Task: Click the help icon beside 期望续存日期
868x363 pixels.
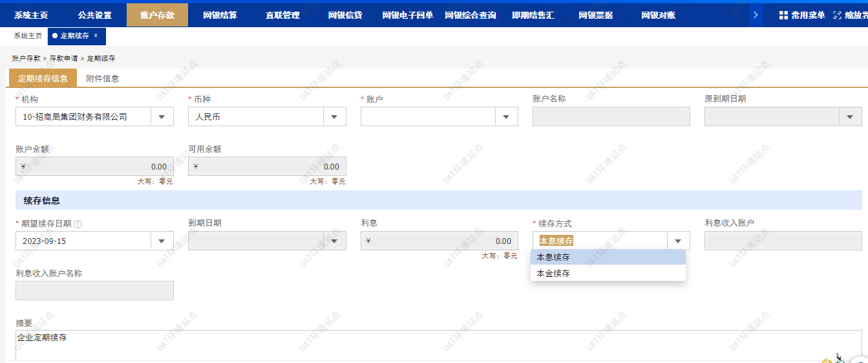Action: coord(78,224)
